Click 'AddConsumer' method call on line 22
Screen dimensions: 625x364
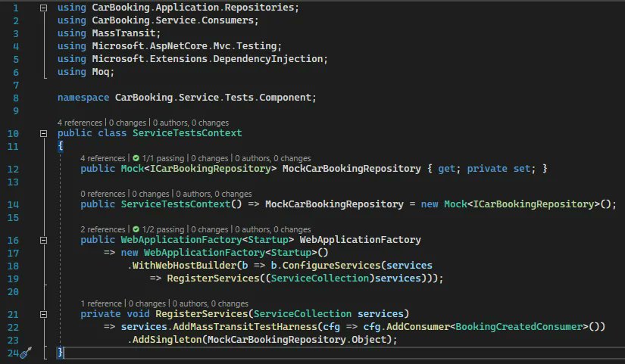tap(417, 327)
